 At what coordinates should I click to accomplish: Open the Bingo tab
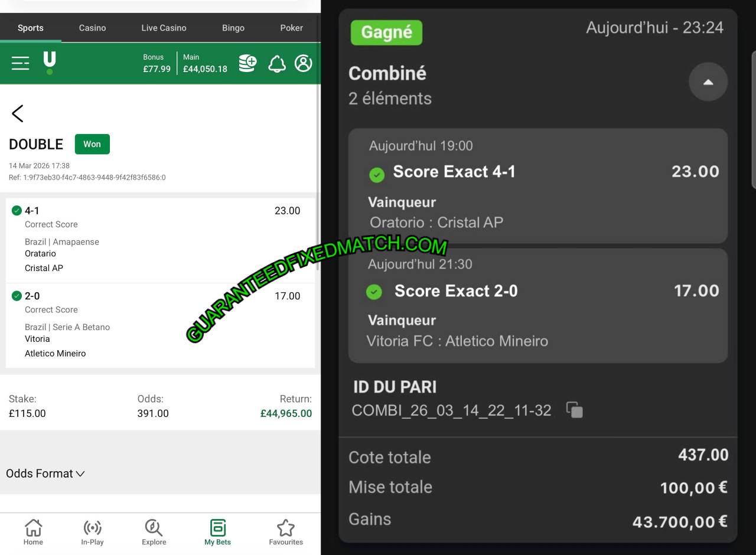pos(233,28)
